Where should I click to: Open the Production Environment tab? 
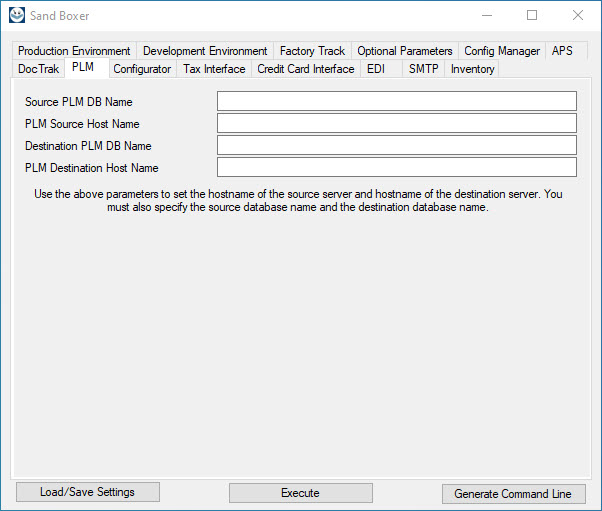pos(74,51)
